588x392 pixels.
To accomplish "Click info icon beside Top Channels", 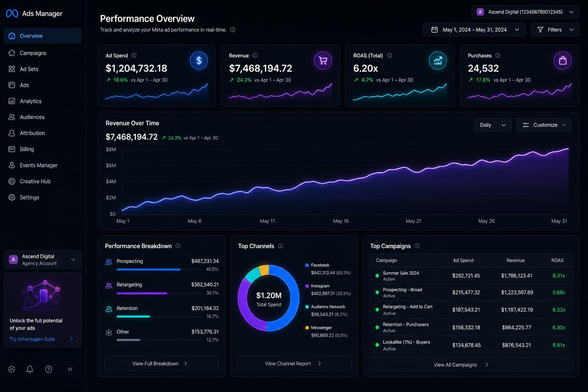I will [281, 246].
